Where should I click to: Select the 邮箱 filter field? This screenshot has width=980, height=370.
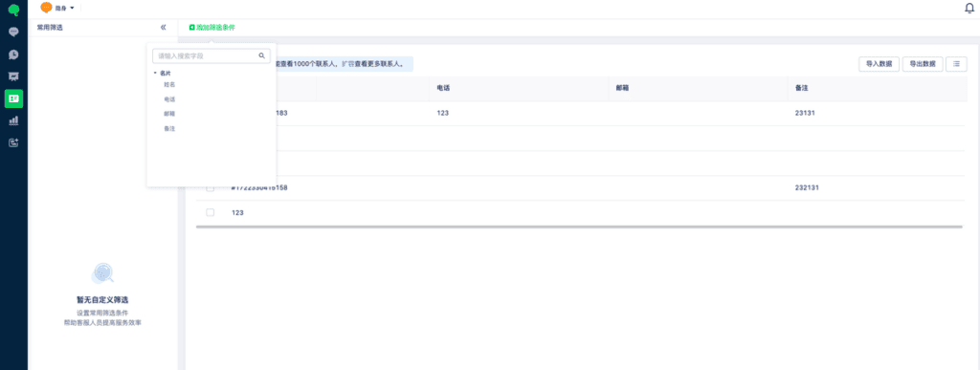tap(169, 114)
